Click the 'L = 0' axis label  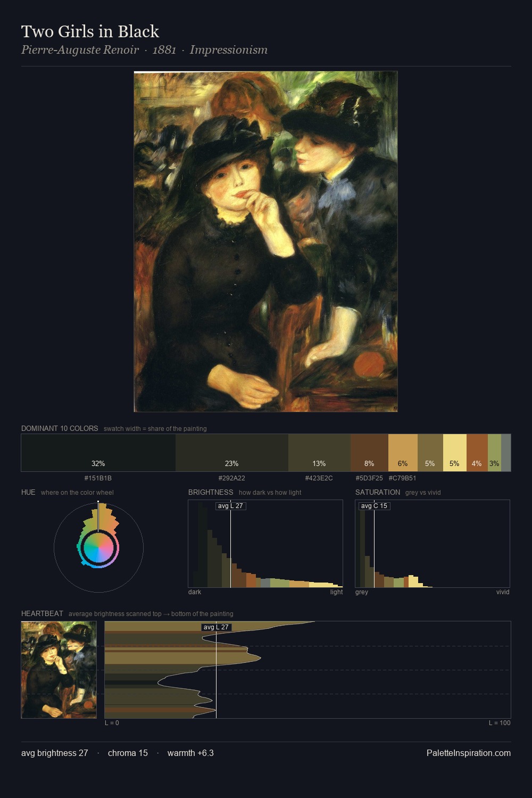coord(112,723)
